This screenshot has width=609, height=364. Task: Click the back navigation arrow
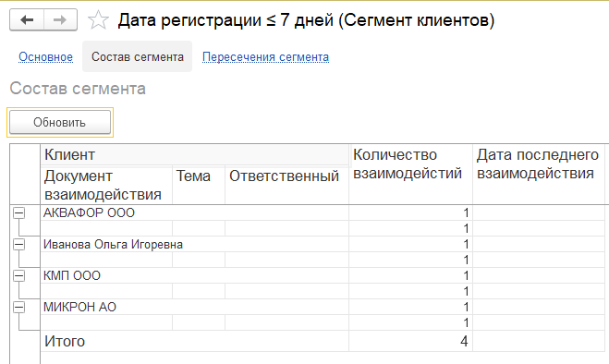pyautogui.click(x=27, y=19)
